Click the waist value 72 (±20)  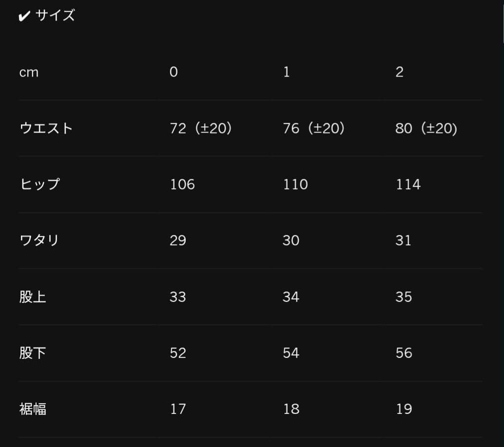coord(201,128)
